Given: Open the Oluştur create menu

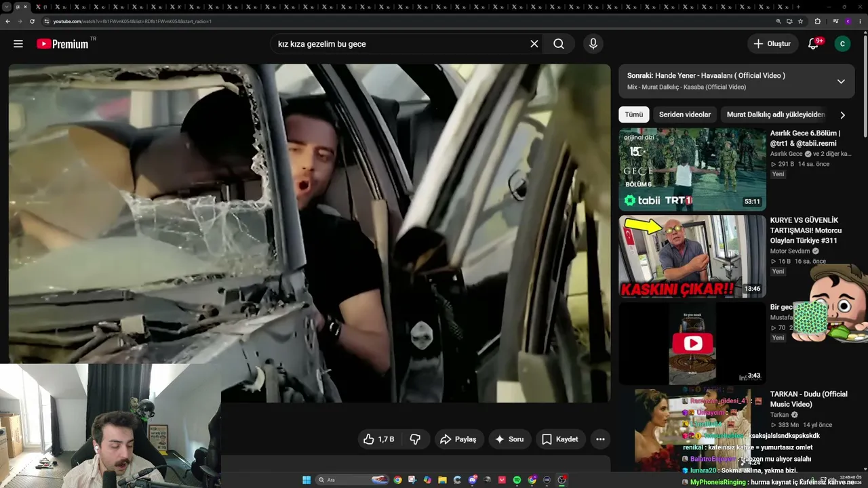Looking at the screenshot, I should [x=772, y=43].
